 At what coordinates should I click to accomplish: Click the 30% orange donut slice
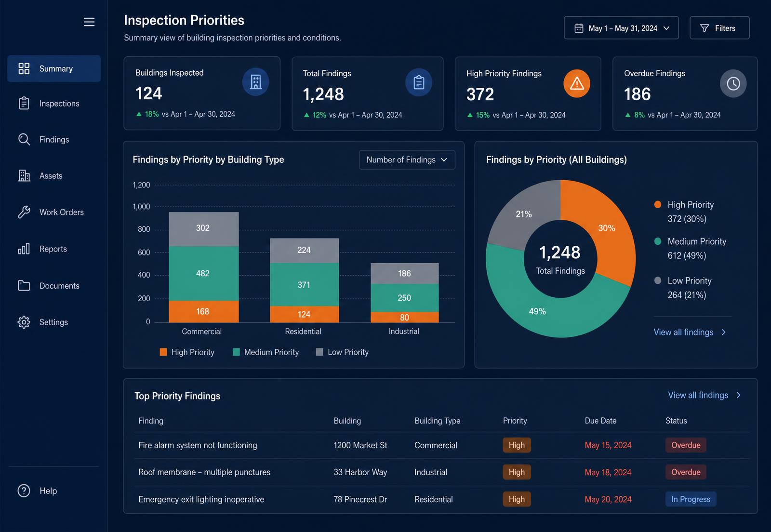[607, 228]
